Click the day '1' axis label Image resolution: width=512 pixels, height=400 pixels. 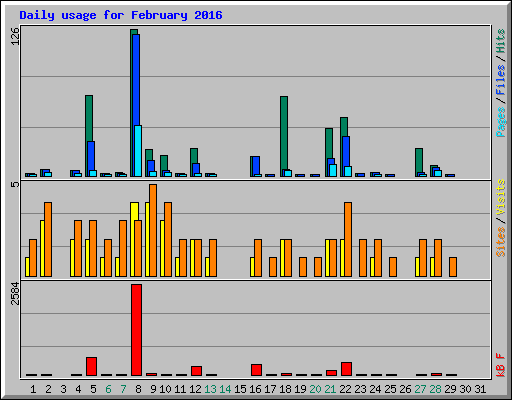[33, 389]
